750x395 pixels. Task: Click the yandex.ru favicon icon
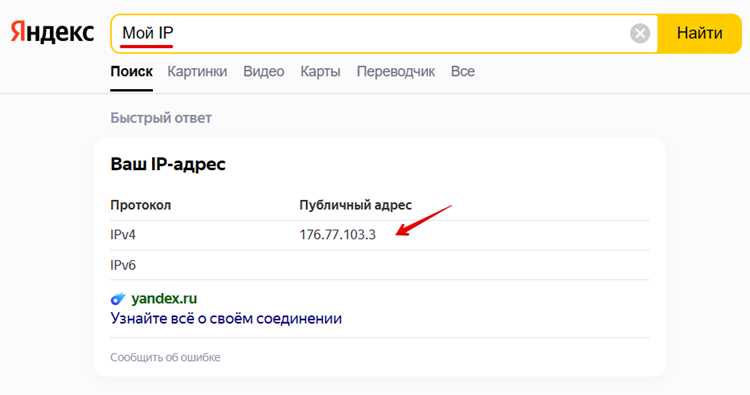pos(118,299)
